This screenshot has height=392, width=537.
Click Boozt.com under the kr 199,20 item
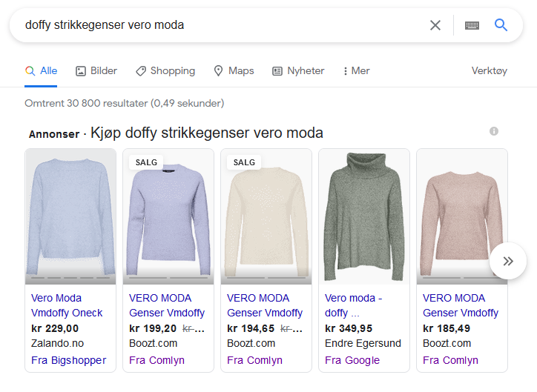[153, 343]
